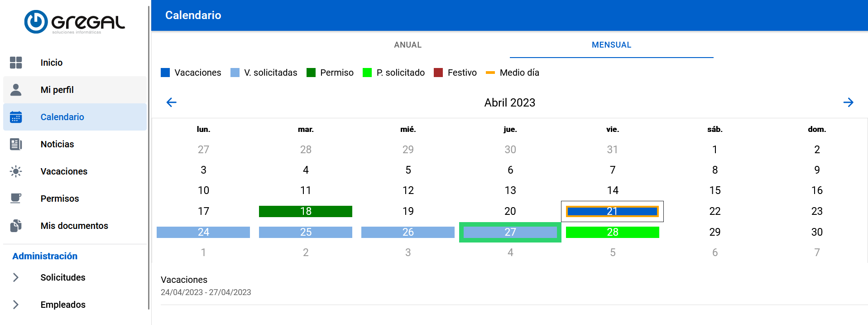Select the MENSUAL tab
The width and height of the screenshot is (868, 325).
(611, 45)
